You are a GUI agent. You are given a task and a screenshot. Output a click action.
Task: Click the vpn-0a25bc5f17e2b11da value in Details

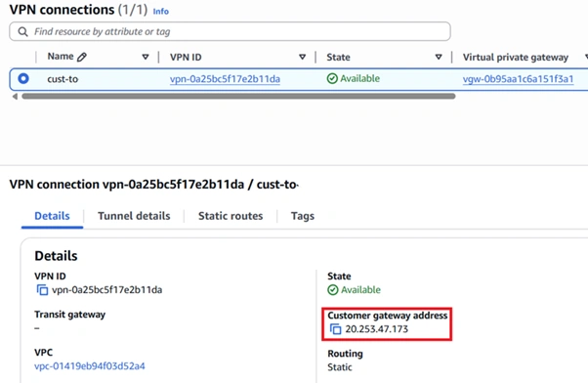106,290
